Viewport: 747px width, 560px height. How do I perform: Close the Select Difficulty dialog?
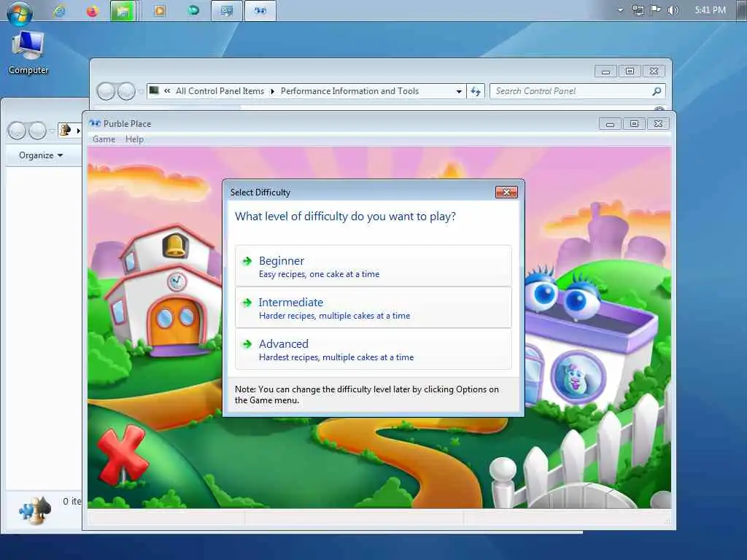[506, 192]
